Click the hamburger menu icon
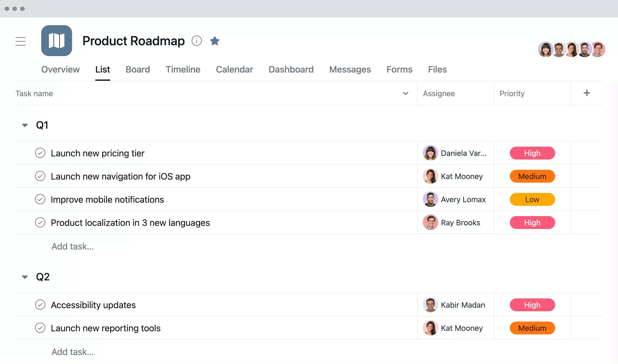The height and width of the screenshot is (364, 618). (21, 41)
